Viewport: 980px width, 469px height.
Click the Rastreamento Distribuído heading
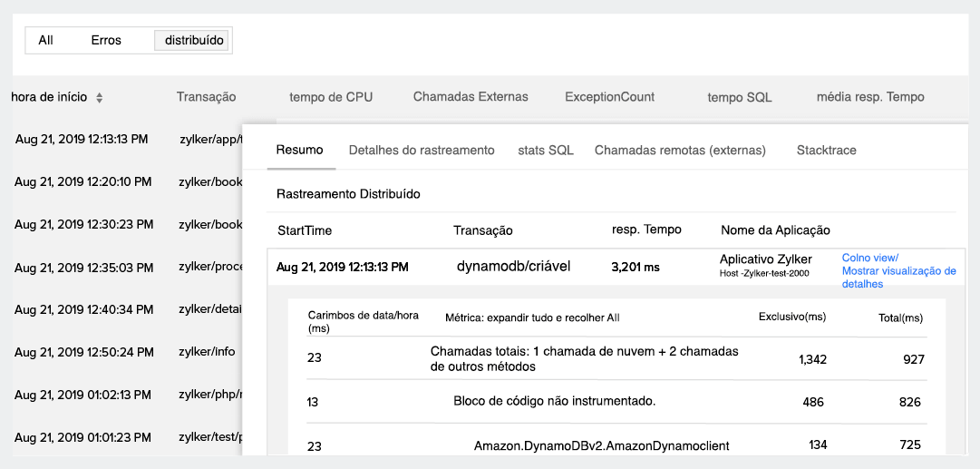pyautogui.click(x=348, y=194)
